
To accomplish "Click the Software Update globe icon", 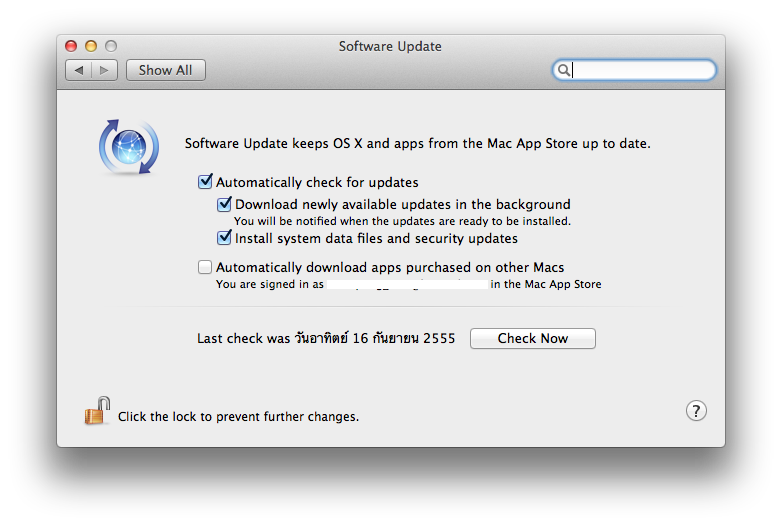I will pos(129,147).
